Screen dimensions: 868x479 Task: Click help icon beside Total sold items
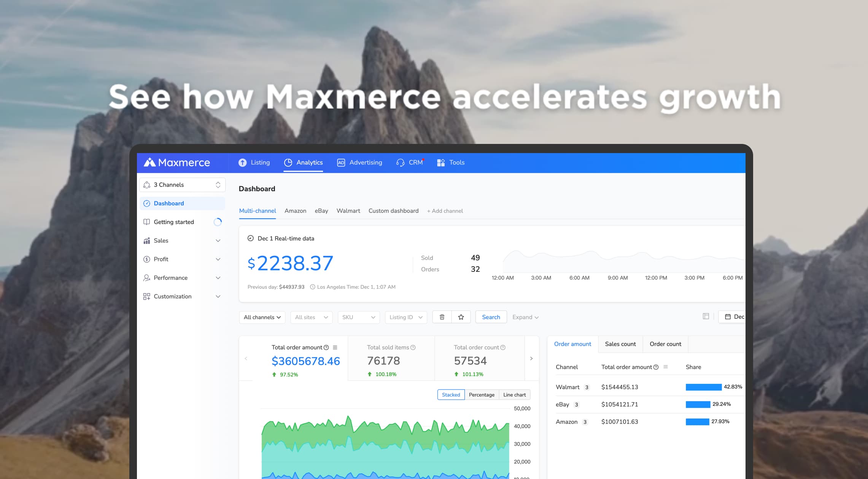(413, 348)
